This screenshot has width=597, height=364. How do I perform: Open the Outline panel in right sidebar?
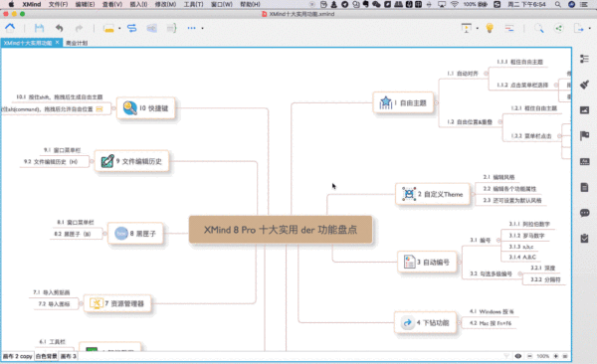584,59
